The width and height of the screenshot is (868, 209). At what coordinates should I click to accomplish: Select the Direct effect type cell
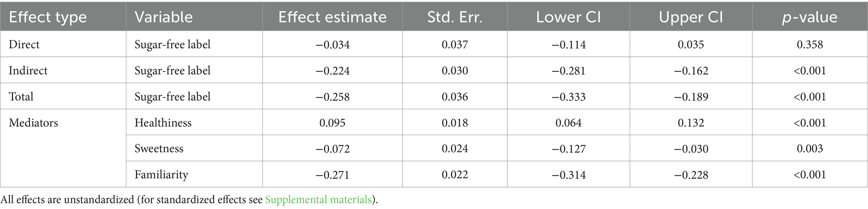pos(24,44)
